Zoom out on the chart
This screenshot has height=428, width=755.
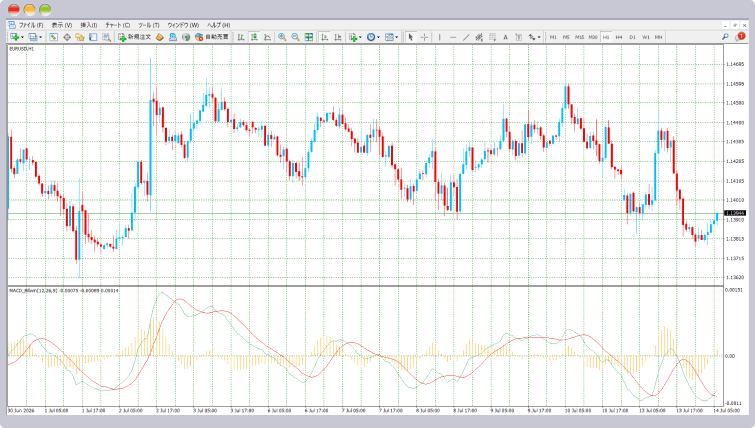coord(295,37)
